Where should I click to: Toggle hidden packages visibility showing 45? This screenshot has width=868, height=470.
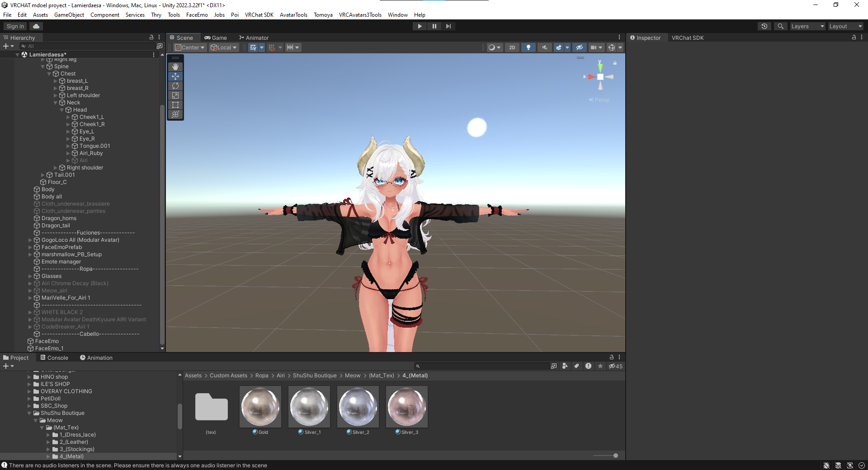click(616, 366)
